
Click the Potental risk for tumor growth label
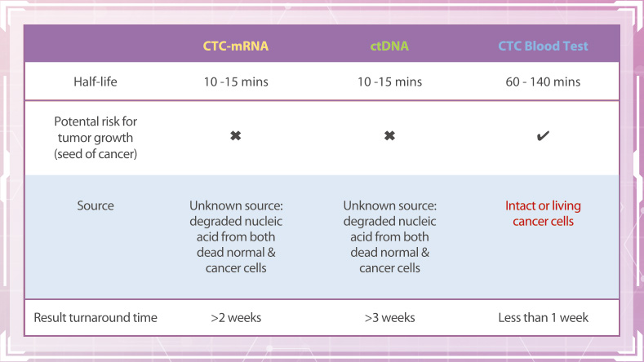click(95, 138)
